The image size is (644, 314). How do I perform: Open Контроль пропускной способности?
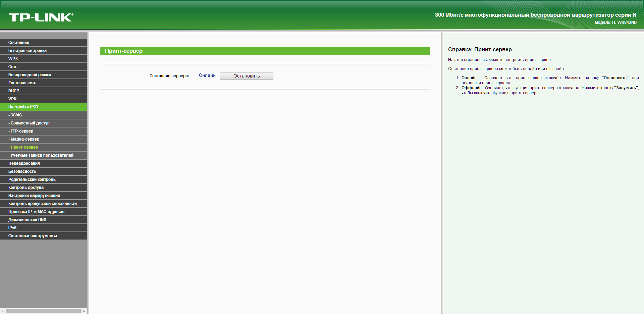44,204
